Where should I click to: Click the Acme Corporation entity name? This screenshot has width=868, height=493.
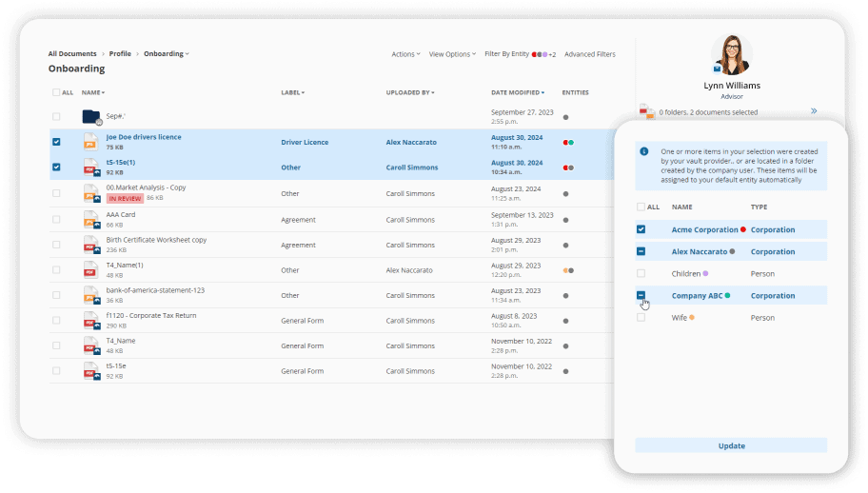[704, 229]
